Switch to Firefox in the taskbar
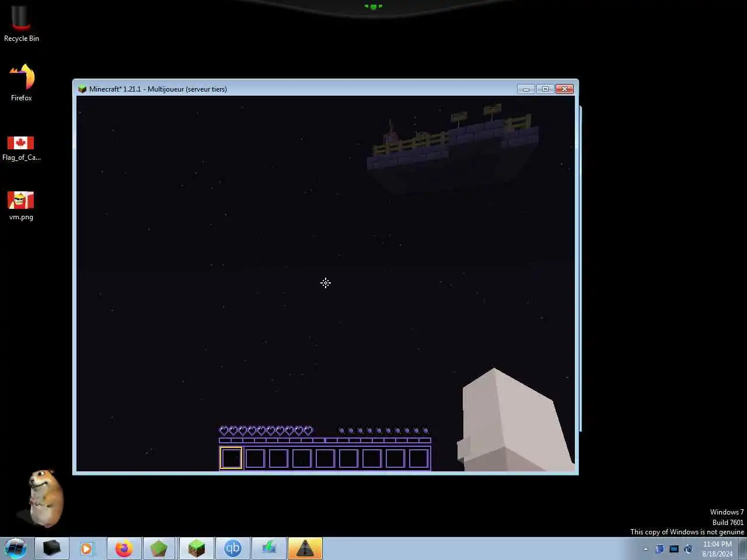This screenshot has width=747, height=560. point(124,548)
